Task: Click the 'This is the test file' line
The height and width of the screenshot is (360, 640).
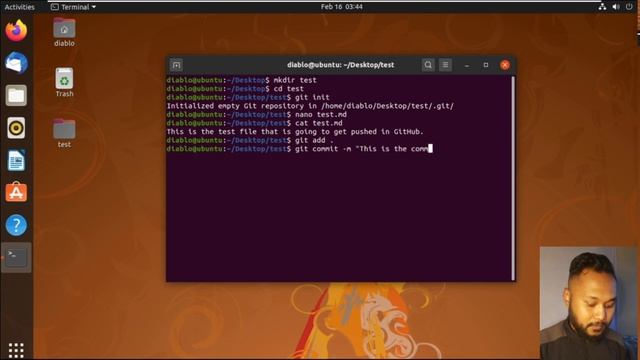Action: point(295,131)
